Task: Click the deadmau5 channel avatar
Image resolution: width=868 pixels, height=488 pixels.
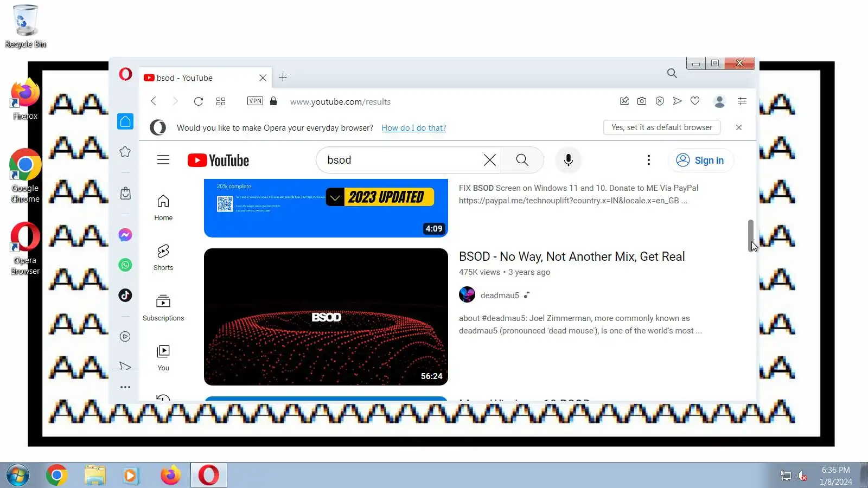Action: [x=467, y=295]
